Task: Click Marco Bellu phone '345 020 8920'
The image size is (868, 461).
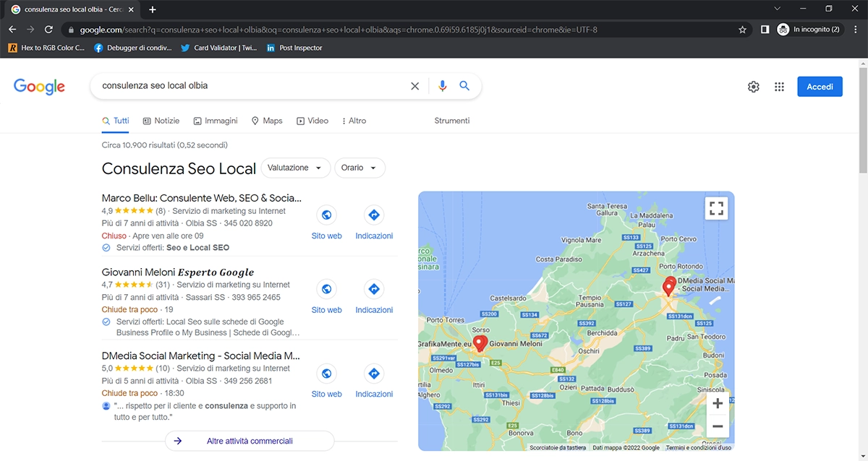Action: coord(248,223)
